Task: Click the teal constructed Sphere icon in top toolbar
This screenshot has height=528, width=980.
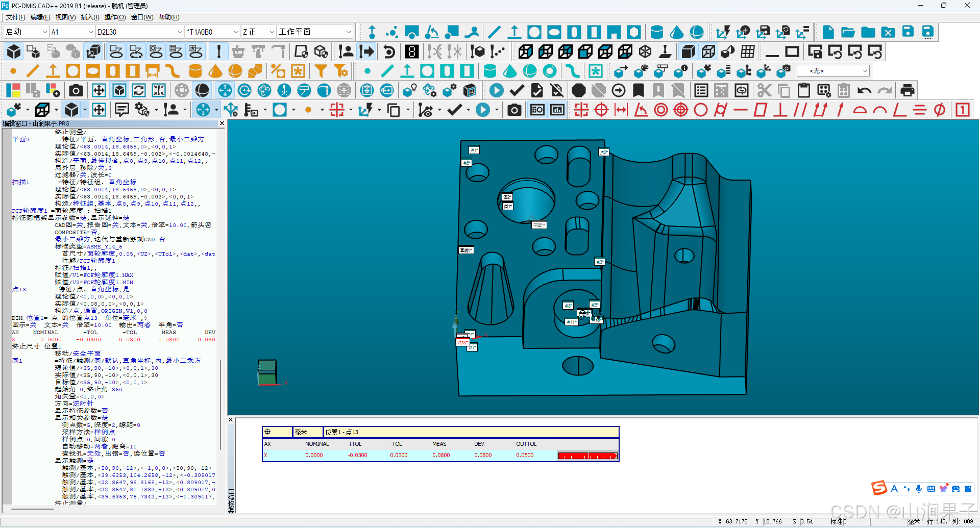Action: pyautogui.click(x=697, y=32)
